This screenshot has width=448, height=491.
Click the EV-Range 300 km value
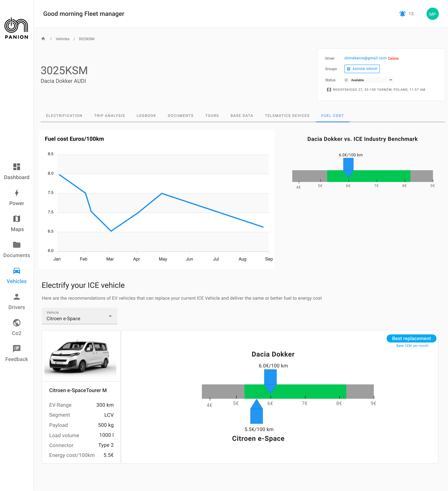(105, 405)
